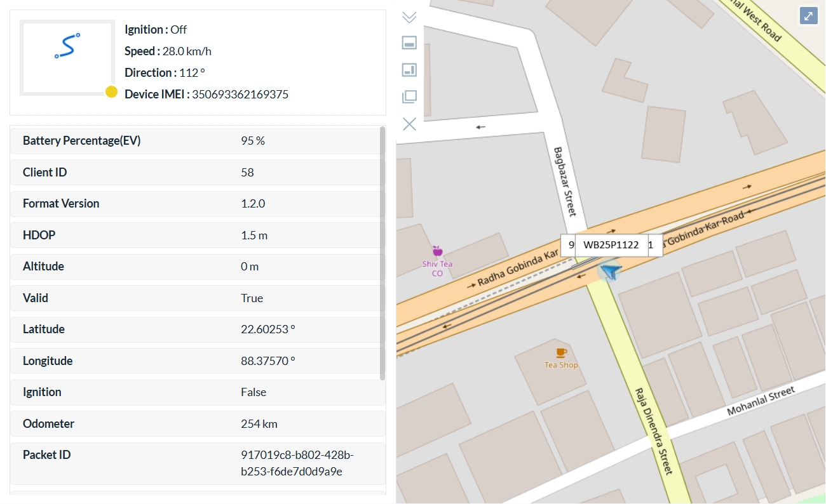826x504 pixels.
Task: Expand the map to fullscreen
Action: pyautogui.click(x=808, y=17)
